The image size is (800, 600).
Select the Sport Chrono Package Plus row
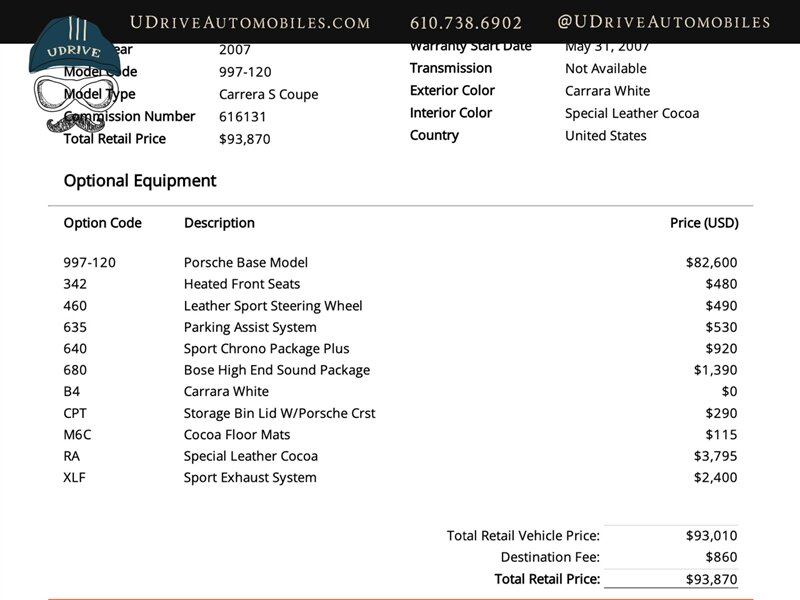(x=267, y=349)
